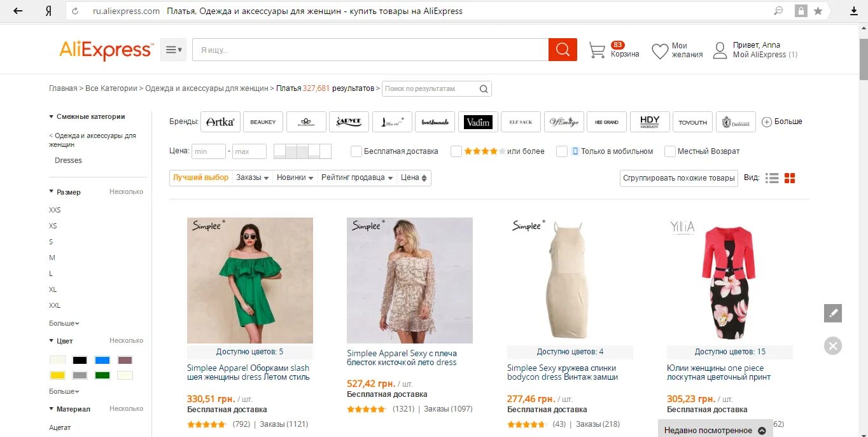Tick the four stars or more checkbox
This screenshot has width=868, height=437.
click(456, 151)
